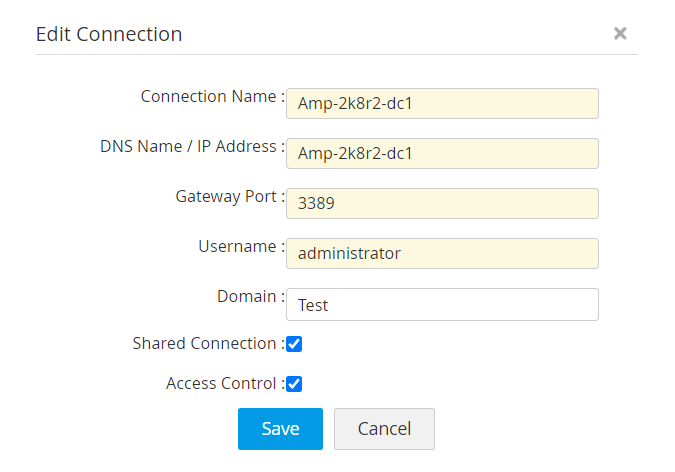Focus the DNS Name / IP Address field
This screenshot has height=472, width=675.
point(442,154)
